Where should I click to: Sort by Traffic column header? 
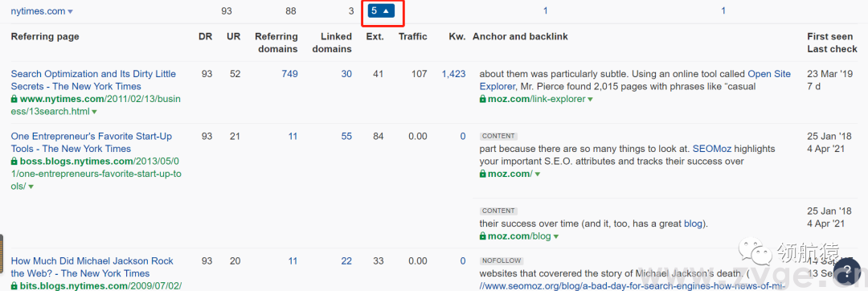pyautogui.click(x=413, y=36)
